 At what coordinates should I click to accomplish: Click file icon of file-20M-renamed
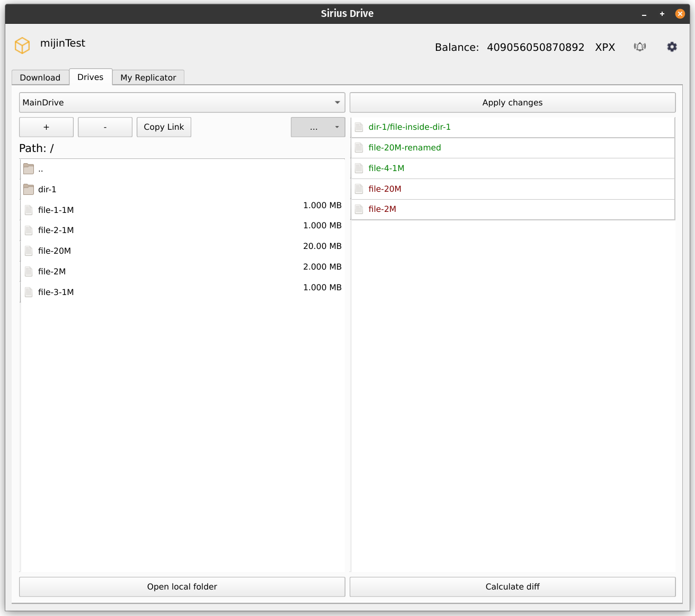point(359,148)
